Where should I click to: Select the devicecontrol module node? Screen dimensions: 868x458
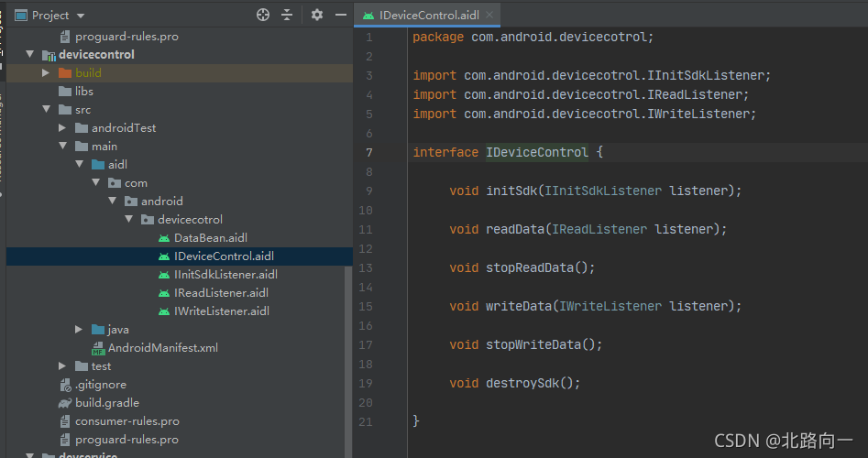96,54
